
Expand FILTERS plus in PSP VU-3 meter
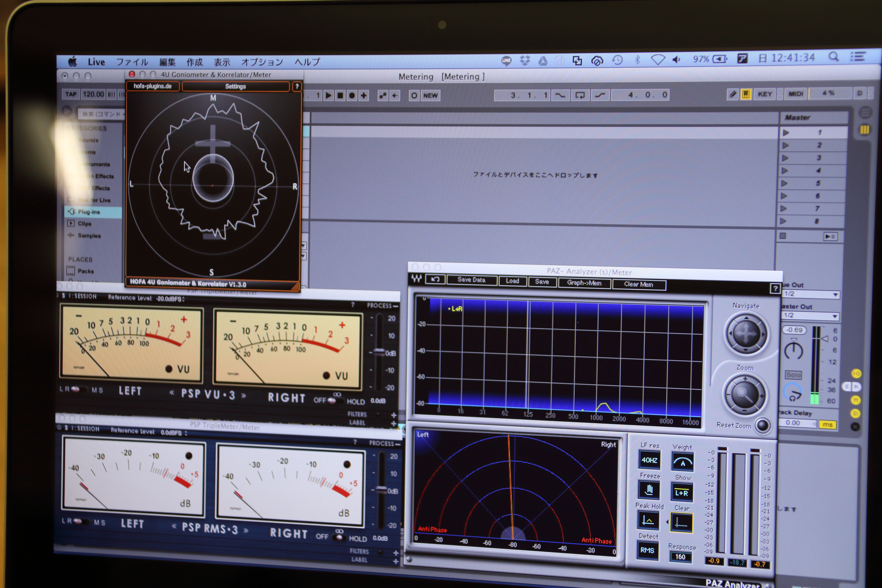click(393, 415)
